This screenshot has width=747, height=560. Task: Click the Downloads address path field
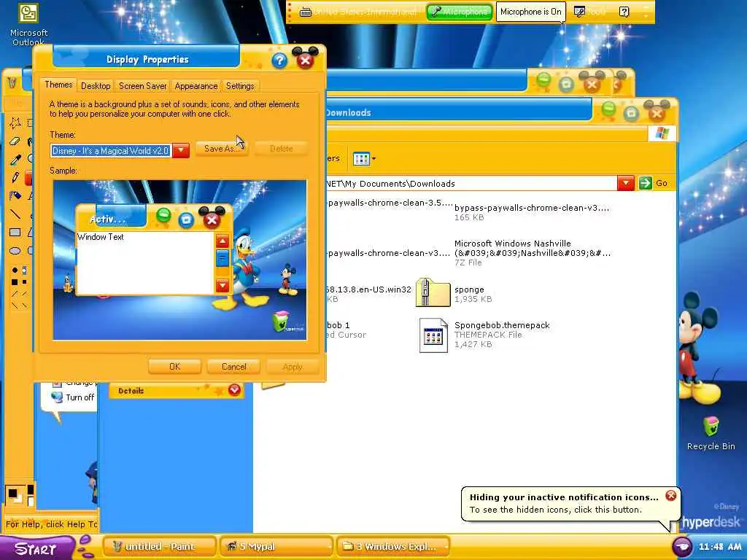coord(471,183)
